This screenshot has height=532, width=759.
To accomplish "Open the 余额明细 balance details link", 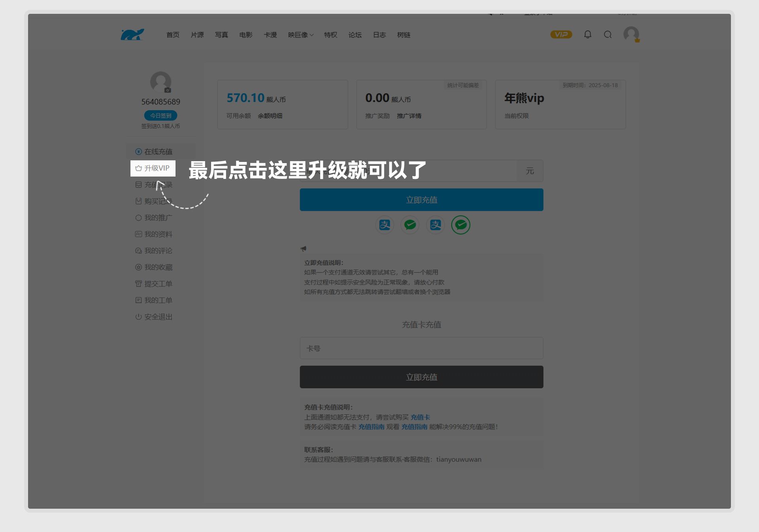I will pyautogui.click(x=270, y=116).
